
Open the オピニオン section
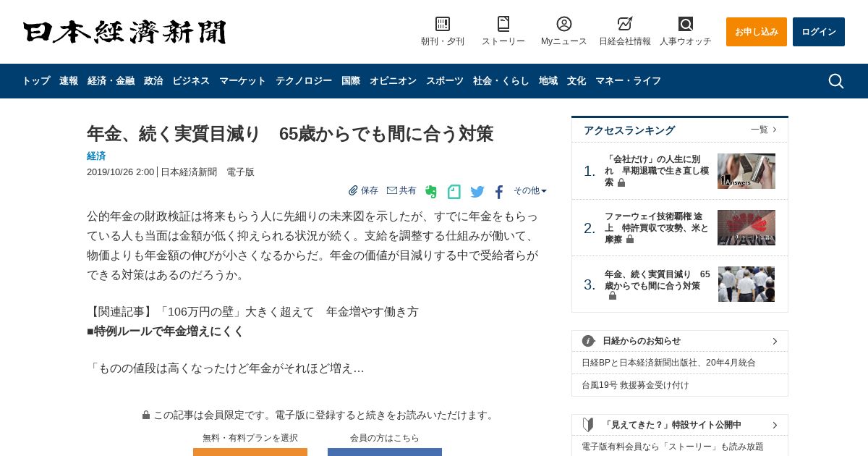(393, 81)
